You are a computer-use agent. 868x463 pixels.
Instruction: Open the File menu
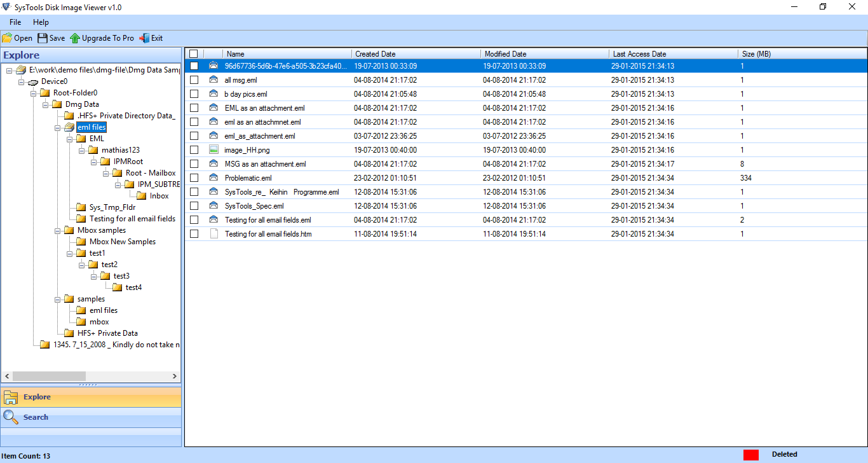15,22
